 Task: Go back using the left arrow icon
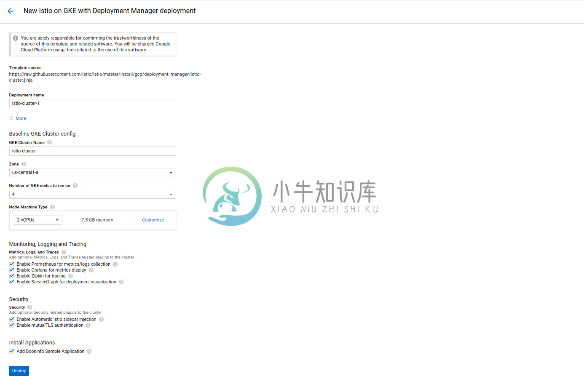coord(11,11)
